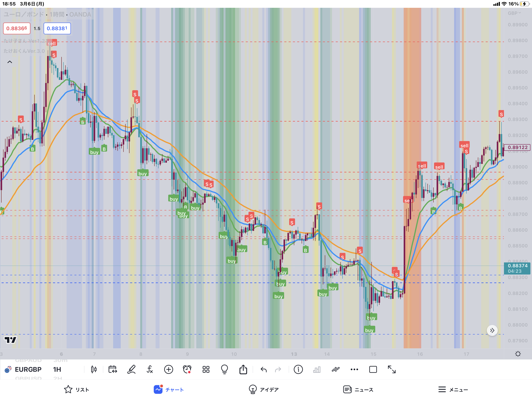Open the layout grid selector
Viewport: 532px width, 399px height.
click(206, 369)
